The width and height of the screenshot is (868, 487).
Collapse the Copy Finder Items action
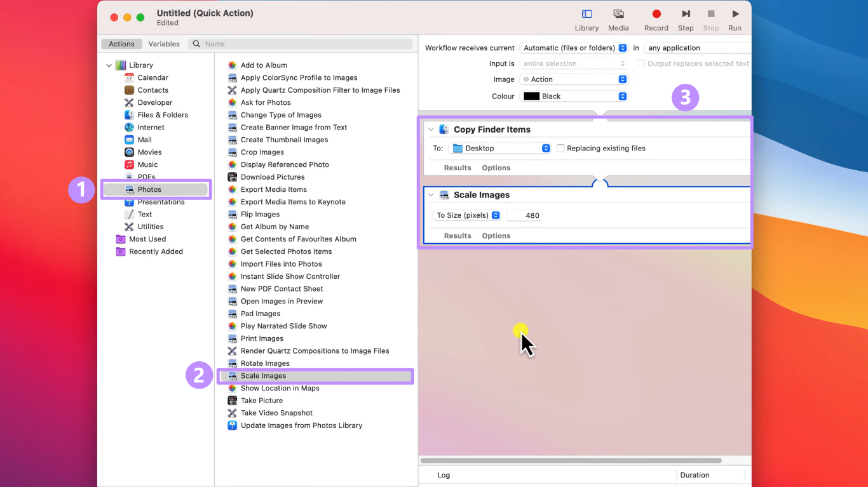[x=431, y=130]
